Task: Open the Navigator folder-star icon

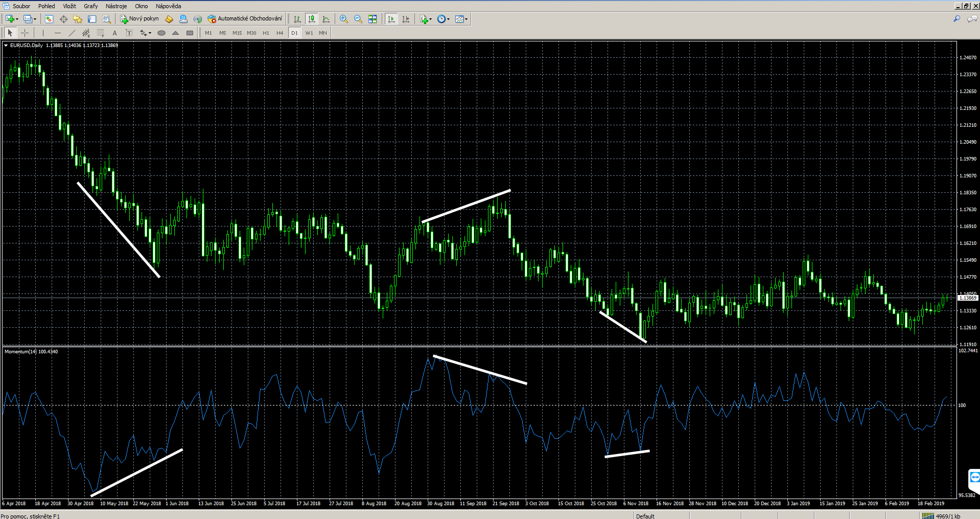Action: [x=78, y=19]
